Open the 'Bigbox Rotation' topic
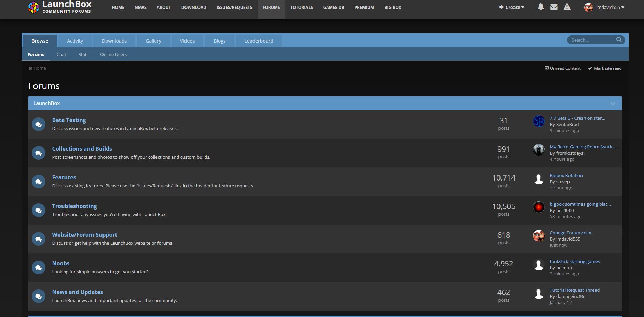The image size is (644, 317). tap(566, 175)
